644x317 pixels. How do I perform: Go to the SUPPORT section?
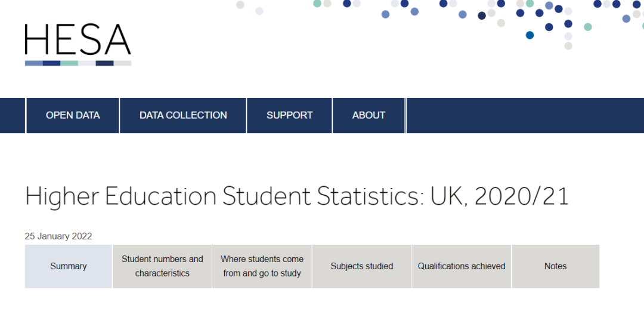point(289,115)
